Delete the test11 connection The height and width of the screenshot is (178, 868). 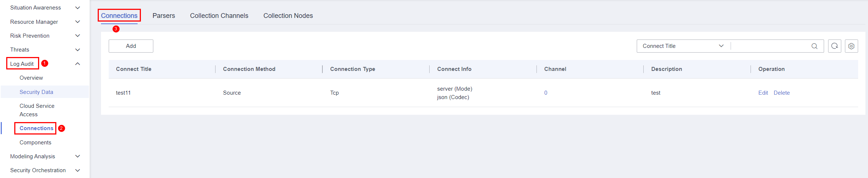(782, 93)
